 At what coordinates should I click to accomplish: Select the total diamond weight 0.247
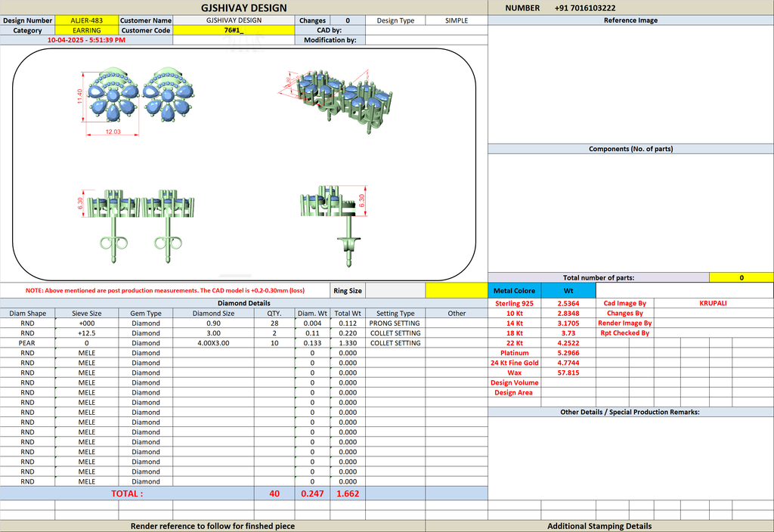point(312,493)
